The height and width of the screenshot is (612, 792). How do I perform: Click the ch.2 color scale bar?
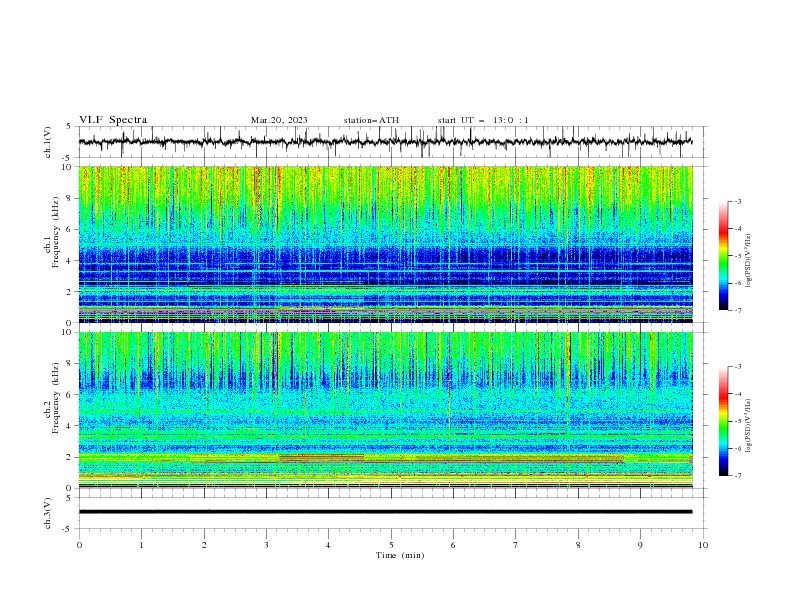click(x=723, y=421)
